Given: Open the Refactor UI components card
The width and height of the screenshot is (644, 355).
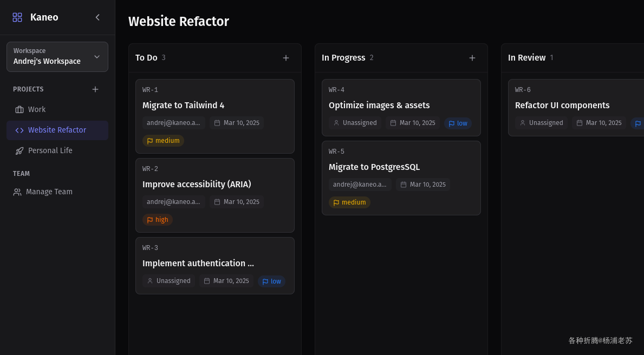Looking at the screenshot, I should point(562,105).
